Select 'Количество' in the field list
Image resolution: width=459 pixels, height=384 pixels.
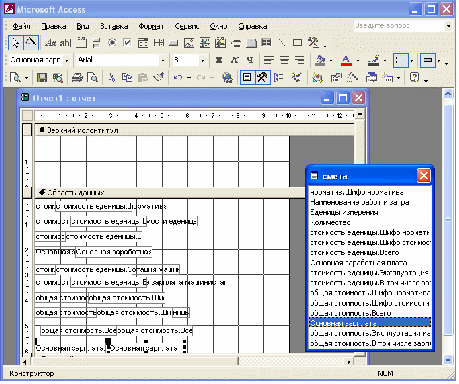(370, 222)
